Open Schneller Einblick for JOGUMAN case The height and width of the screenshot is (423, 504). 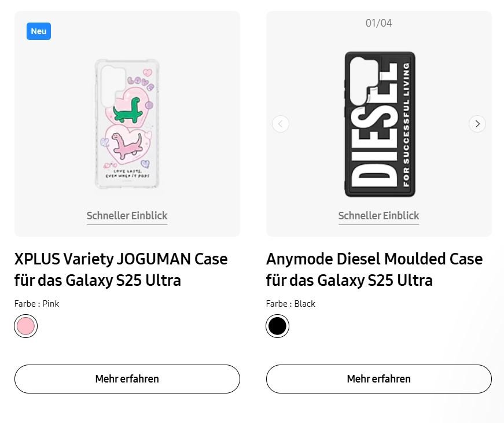point(127,216)
